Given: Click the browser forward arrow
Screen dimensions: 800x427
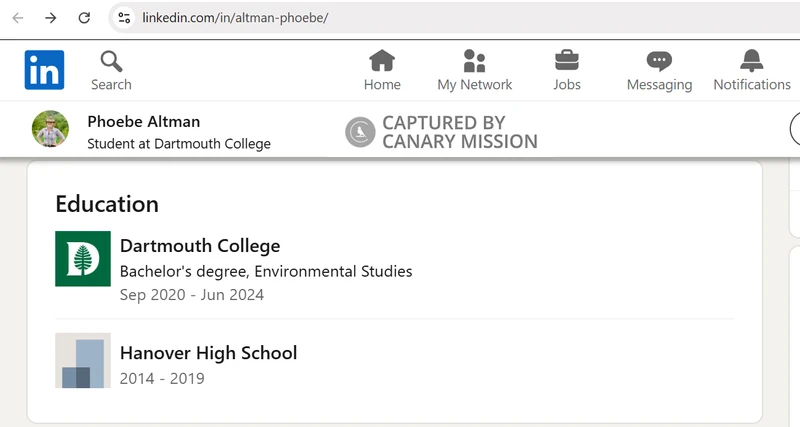Looking at the screenshot, I should (51, 18).
